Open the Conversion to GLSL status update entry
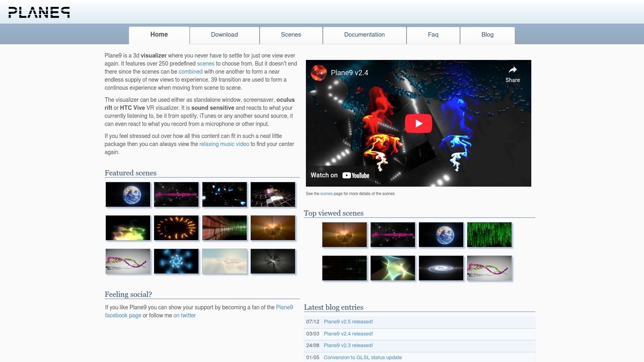 363,357
